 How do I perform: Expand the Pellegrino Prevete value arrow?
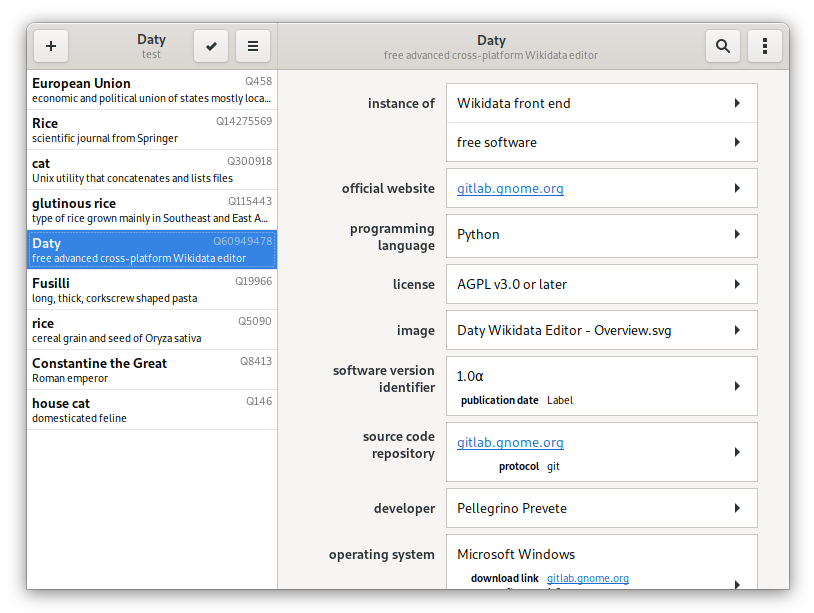(x=737, y=508)
